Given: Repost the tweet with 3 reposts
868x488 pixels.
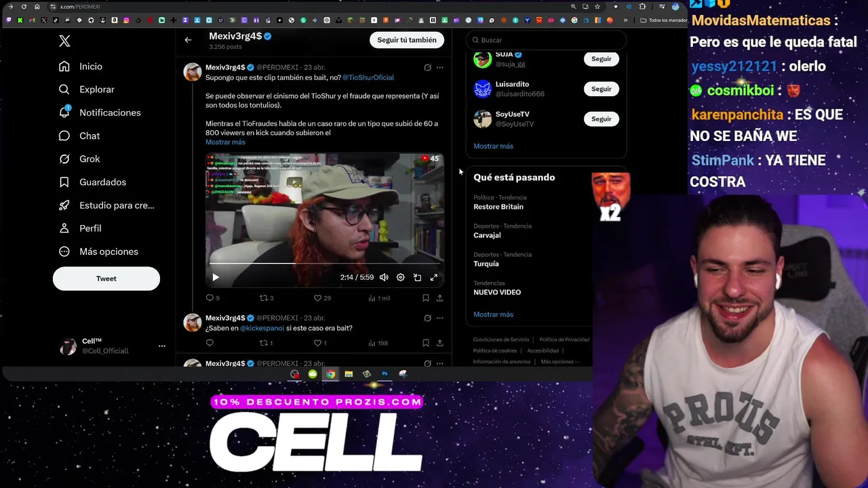Looking at the screenshot, I should click(x=264, y=298).
